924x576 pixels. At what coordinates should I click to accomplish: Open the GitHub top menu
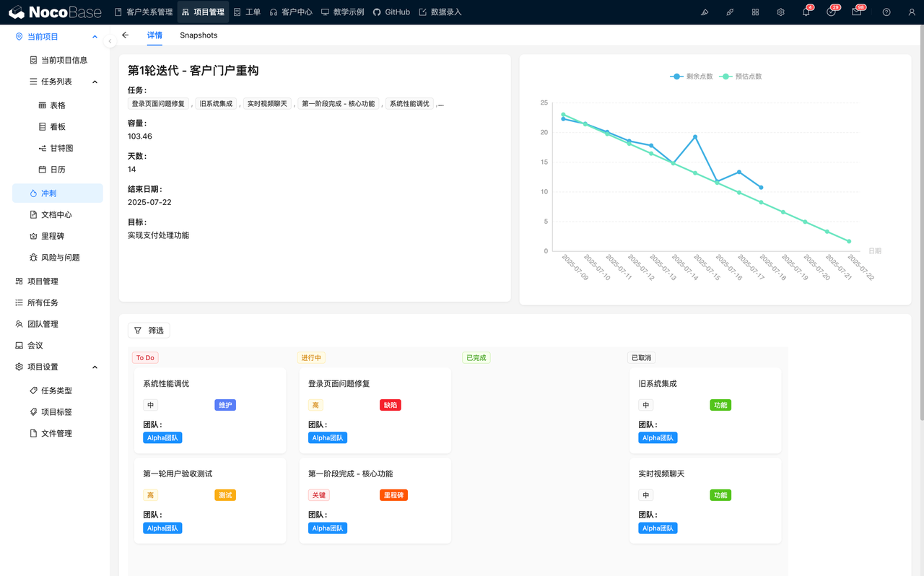point(391,12)
